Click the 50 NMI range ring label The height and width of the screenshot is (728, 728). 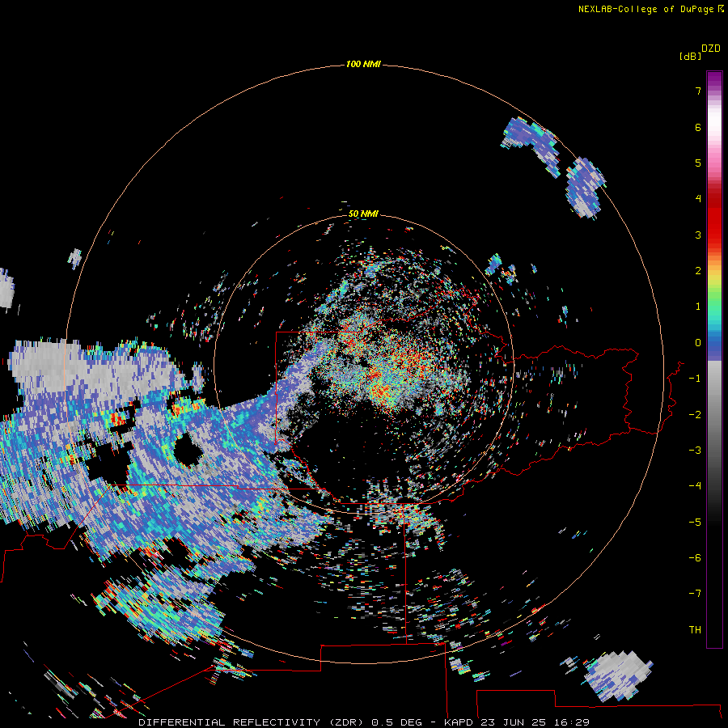[363, 214]
